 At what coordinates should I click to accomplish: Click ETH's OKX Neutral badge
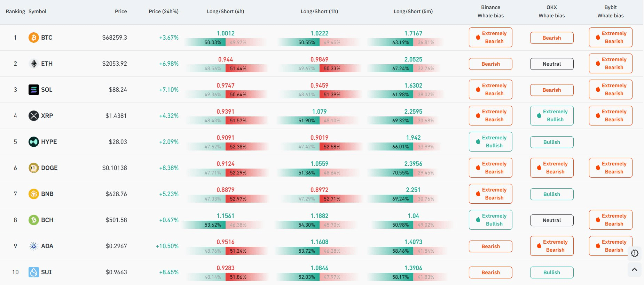click(x=551, y=64)
